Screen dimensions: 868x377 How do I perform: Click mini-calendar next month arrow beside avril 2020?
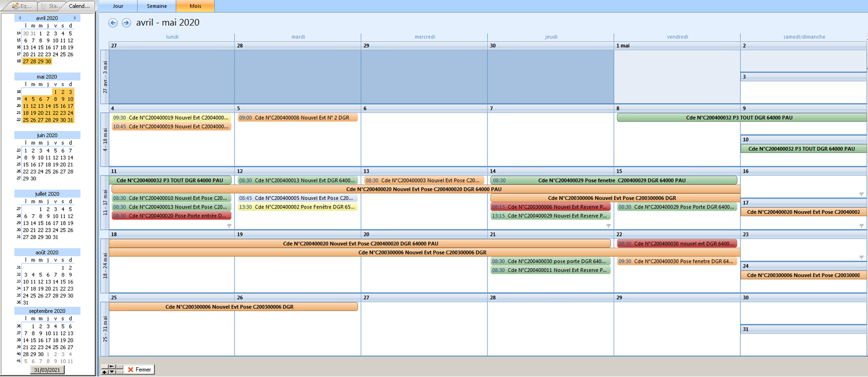pos(75,18)
